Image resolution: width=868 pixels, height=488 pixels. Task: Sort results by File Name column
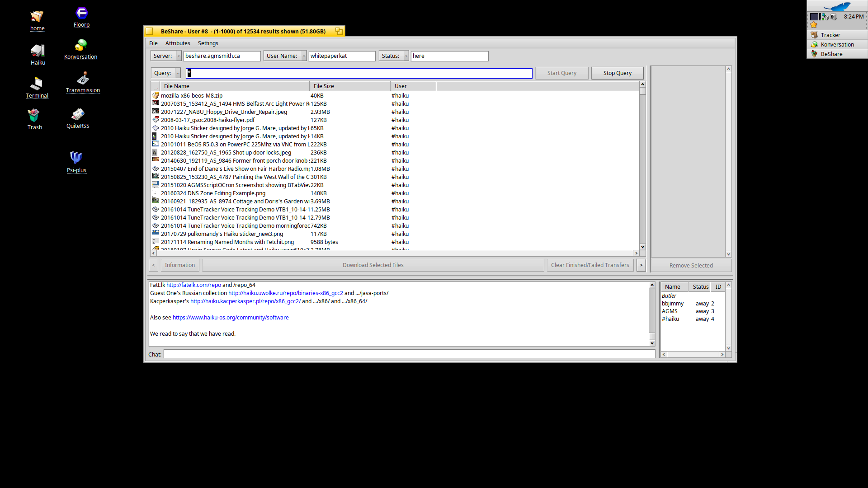234,86
